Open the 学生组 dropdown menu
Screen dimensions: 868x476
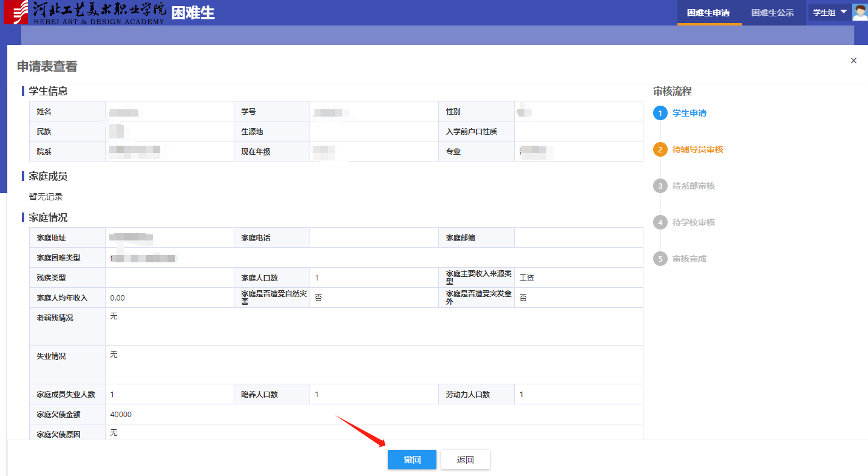click(829, 12)
